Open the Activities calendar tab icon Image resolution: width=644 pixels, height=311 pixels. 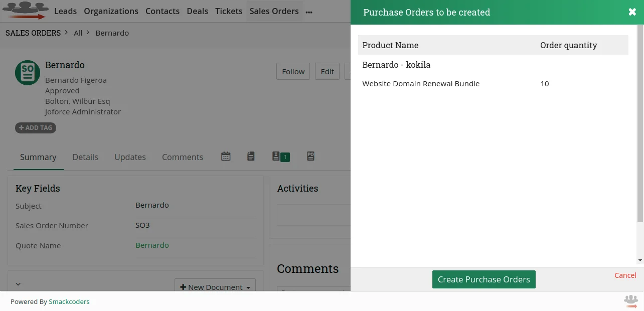tap(225, 157)
